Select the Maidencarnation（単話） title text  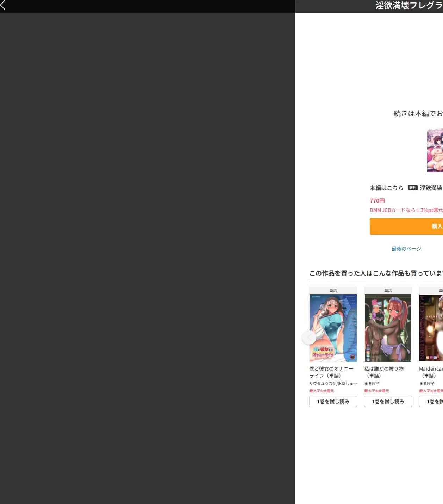coord(431,372)
